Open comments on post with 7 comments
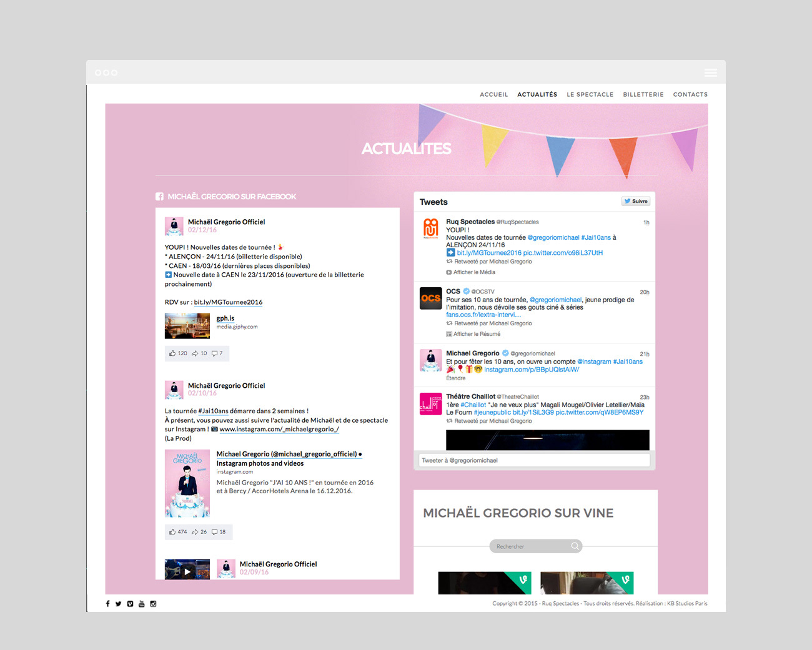The width and height of the screenshot is (812, 650). coord(217,353)
